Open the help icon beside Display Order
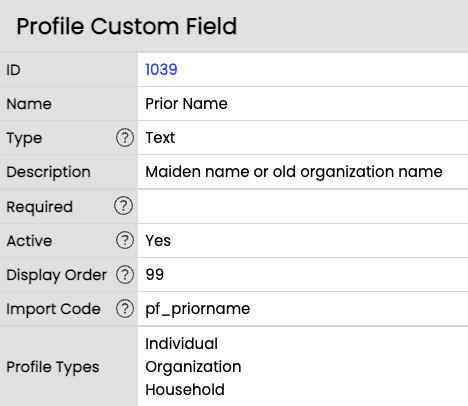The width and height of the screenshot is (468, 406). [x=125, y=275]
